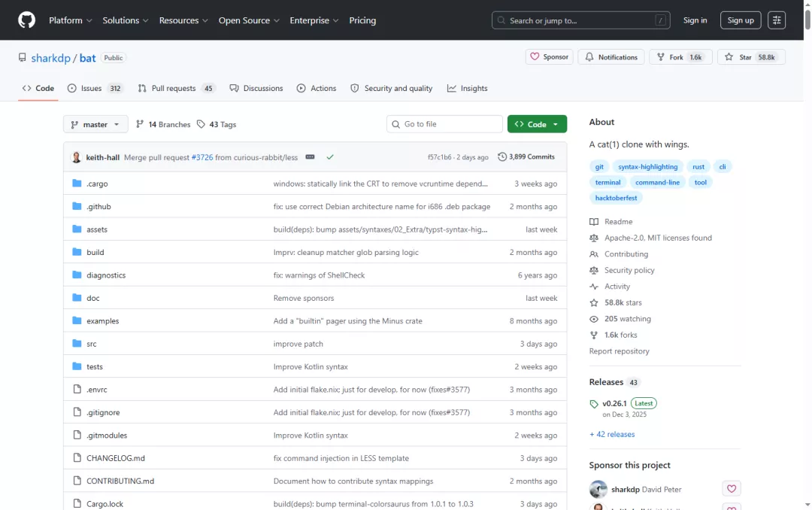Click the Sponsor heart button
This screenshot has height=510, width=812.
(549, 57)
